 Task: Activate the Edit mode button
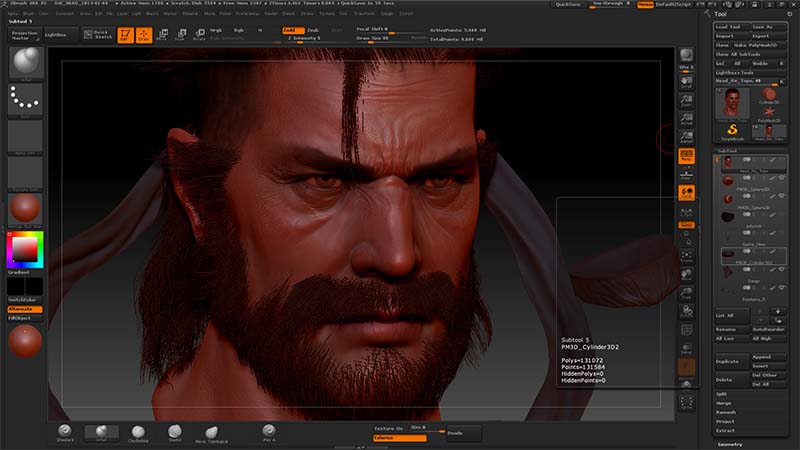click(124, 34)
